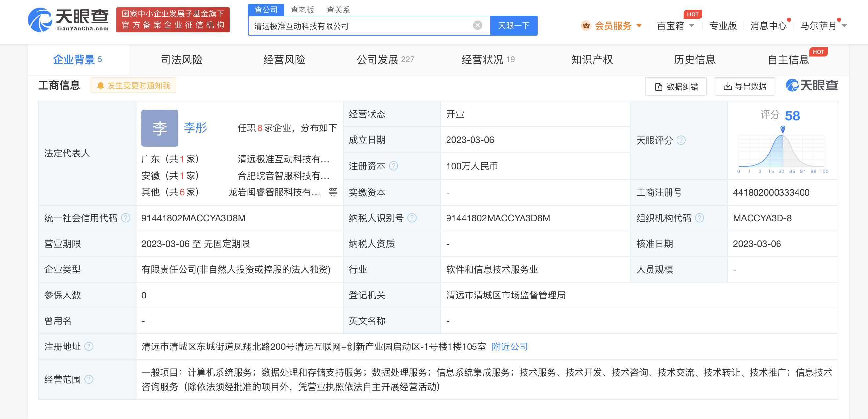
Task: Open the 附近公司 link
Action: click(x=509, y=347)
